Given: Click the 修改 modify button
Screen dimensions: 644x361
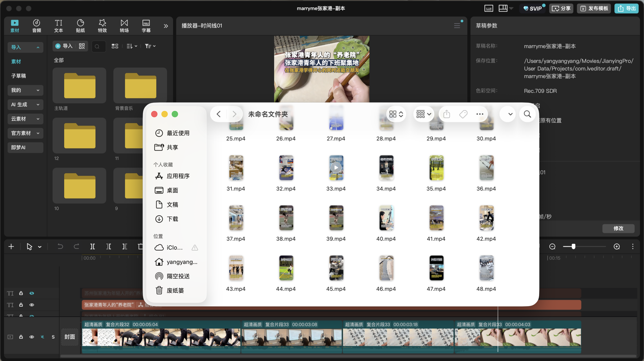Looking at the screenshot, I should tap(618, 228).
